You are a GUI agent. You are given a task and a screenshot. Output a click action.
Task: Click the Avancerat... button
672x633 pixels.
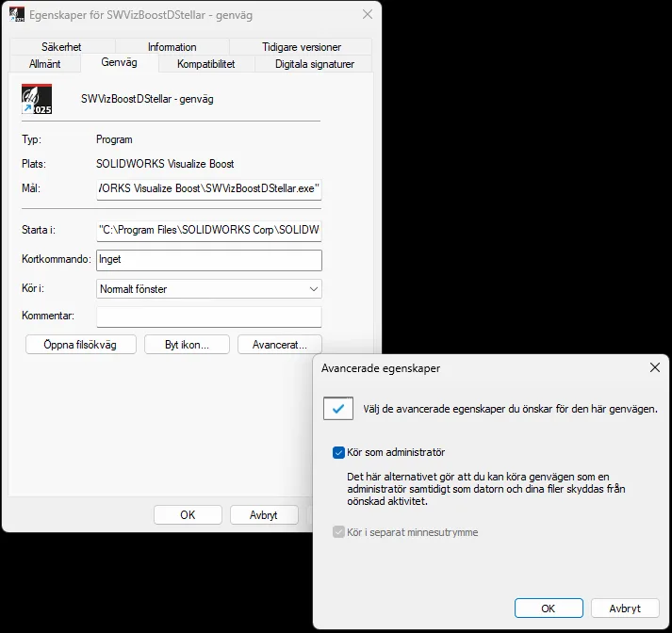pyautogui.click(x=279, y=345)
